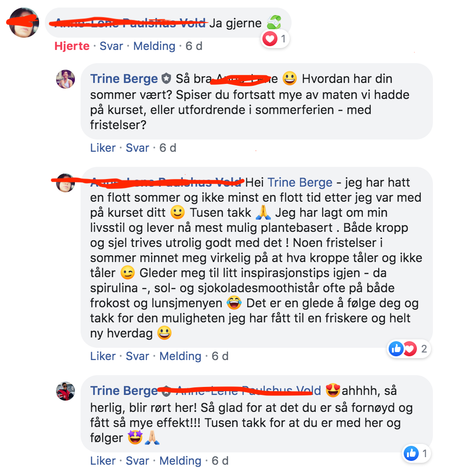
Task: Click the avatar on the 'ahhhh, så herlig' reply
Action: (x=65, y=391)
